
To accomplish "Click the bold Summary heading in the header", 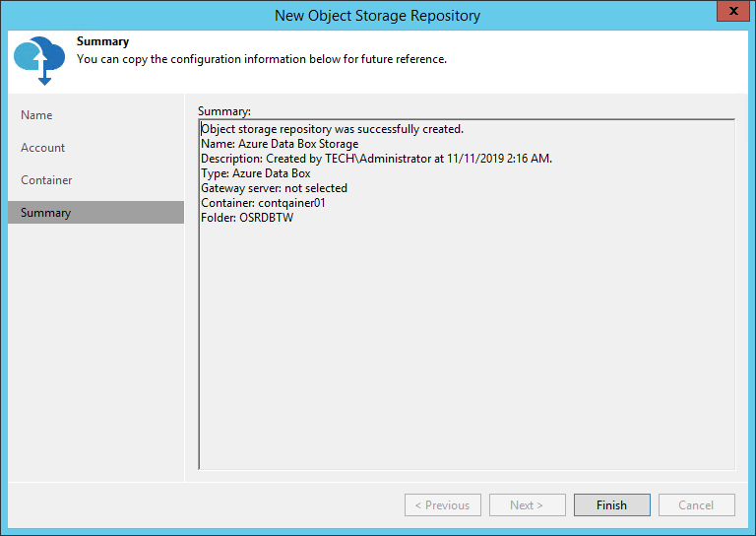I will click(102, 42).
